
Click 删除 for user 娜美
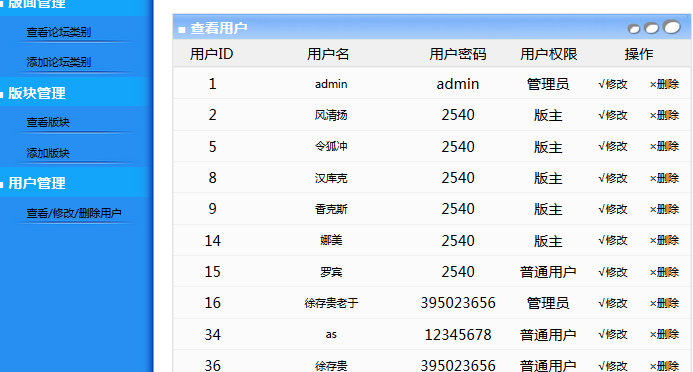664,240
